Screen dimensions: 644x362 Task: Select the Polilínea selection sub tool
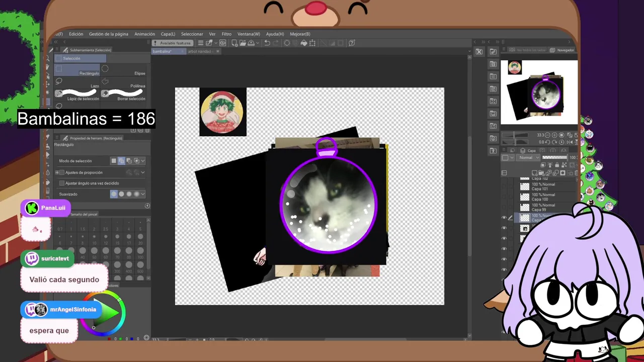124,83
